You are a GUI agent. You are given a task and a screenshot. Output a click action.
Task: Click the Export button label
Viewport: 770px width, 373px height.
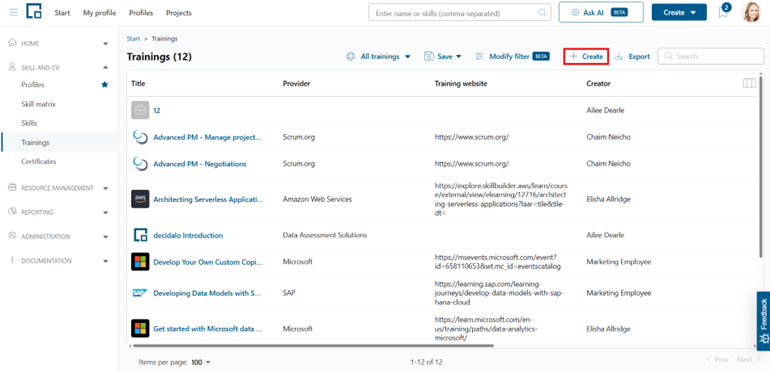639,56
